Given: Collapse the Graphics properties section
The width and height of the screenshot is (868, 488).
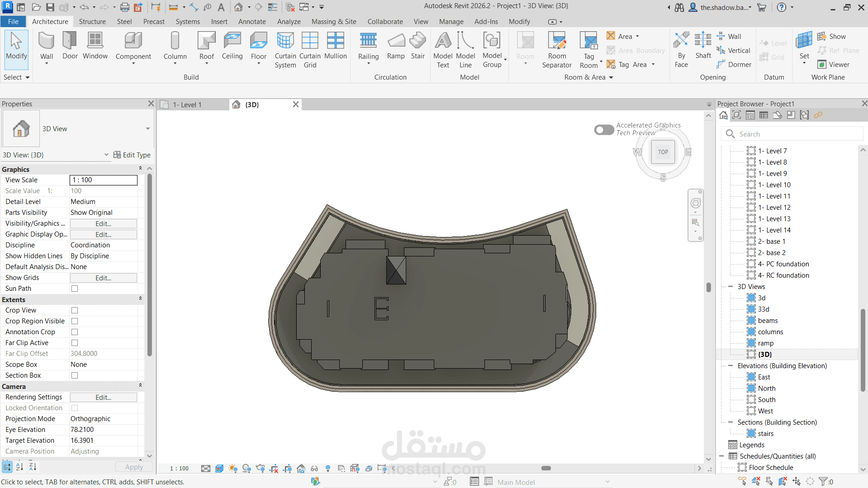Looking at the screenshot, I should (x=140, y=169).
